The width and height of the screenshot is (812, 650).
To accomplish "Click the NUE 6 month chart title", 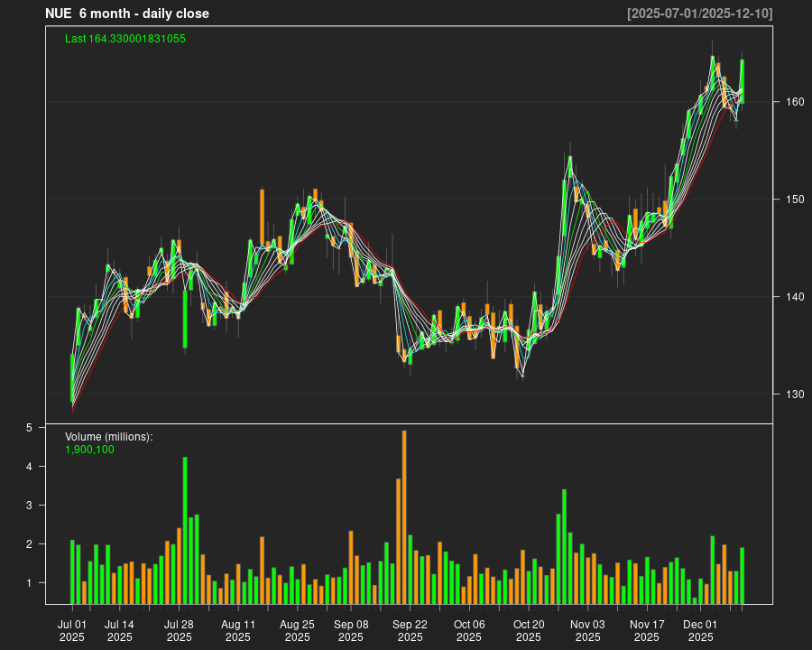I will [127, 14].
